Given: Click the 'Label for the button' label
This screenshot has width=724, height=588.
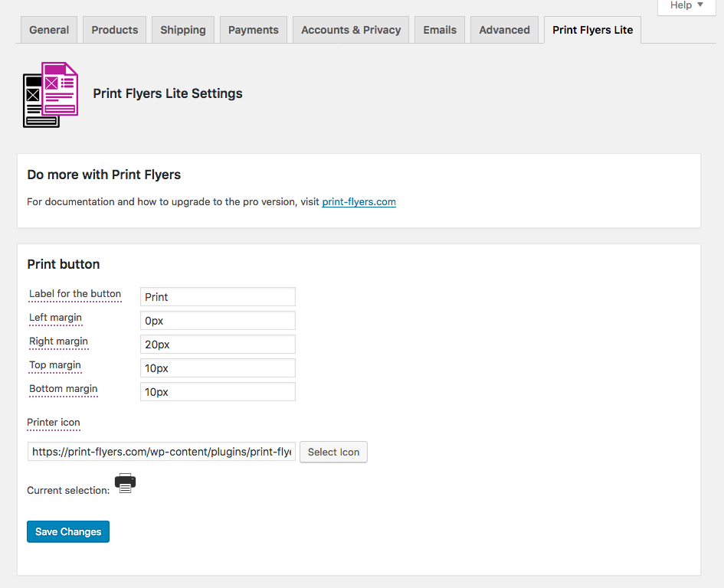Looking at the screenshot, I should click(75, 294).
